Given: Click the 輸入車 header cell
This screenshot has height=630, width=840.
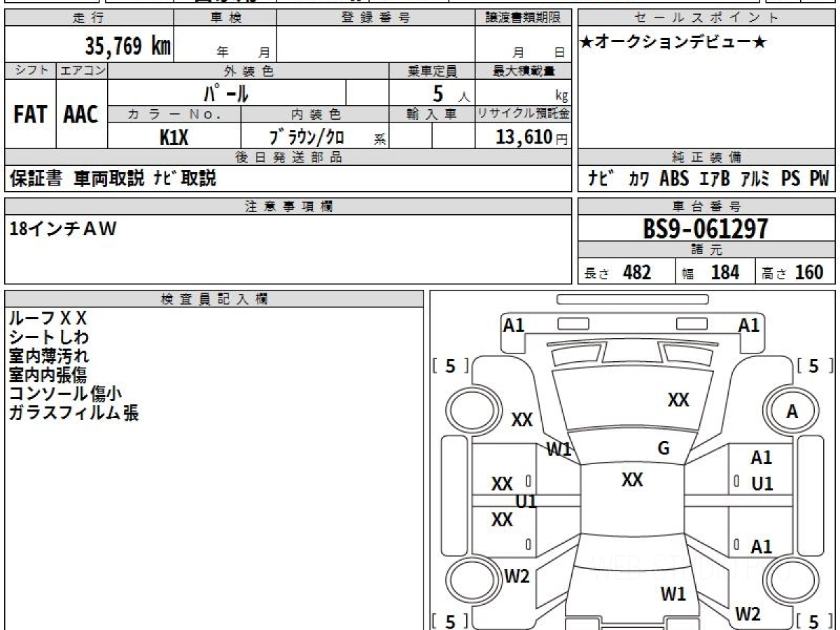Looking at the screenshot, I should [x=432, y=114].
